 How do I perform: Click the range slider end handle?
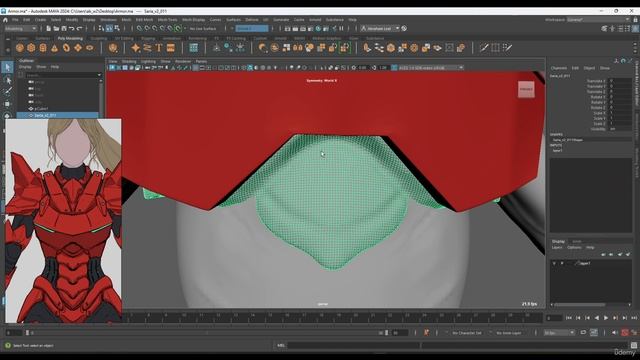(386, 333)
